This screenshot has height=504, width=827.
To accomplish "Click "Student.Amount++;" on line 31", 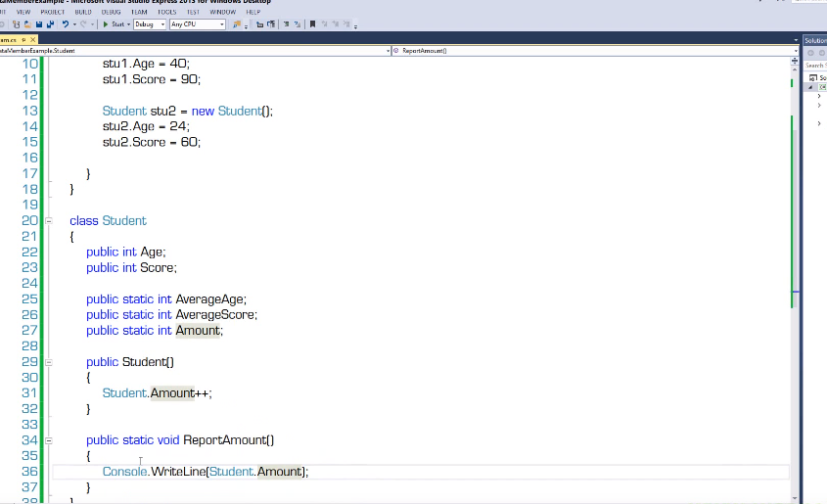I will [x=158, y=393].
